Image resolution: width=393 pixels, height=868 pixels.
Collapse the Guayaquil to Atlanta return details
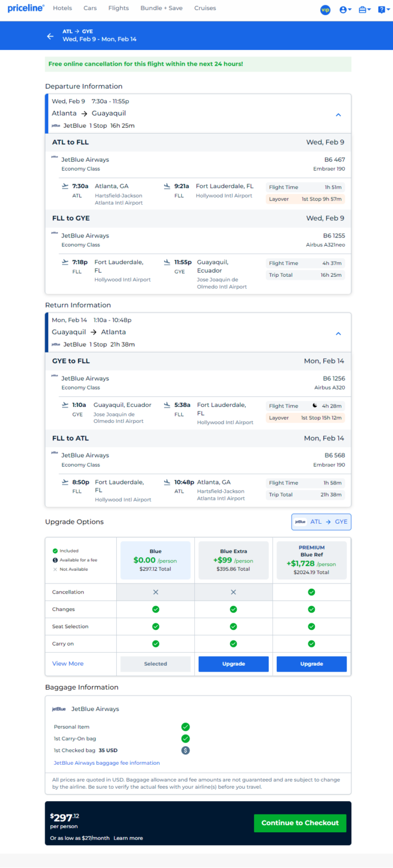pyautogui.click(x=338, y=334)
